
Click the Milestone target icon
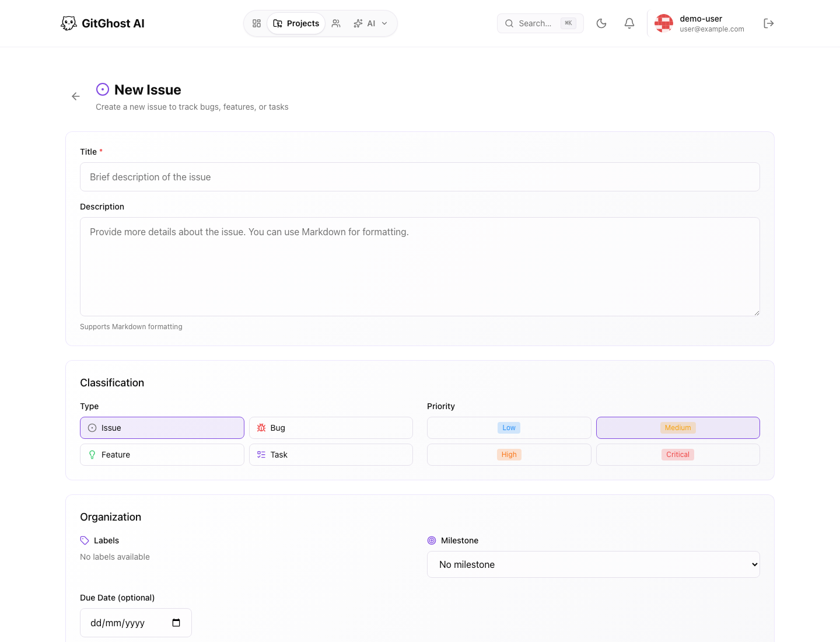(432, 540)
